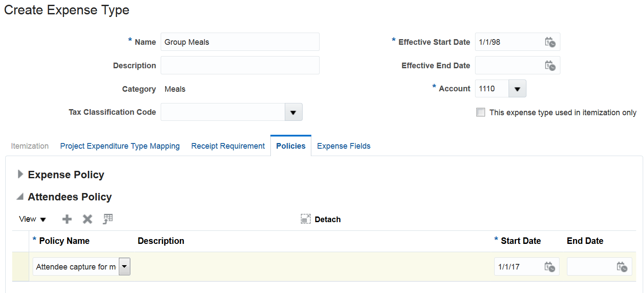The width and height of the screenshot is (644, 293).
Task: Collapse the Attendees Policy section
Action: [x=20, y=197]
